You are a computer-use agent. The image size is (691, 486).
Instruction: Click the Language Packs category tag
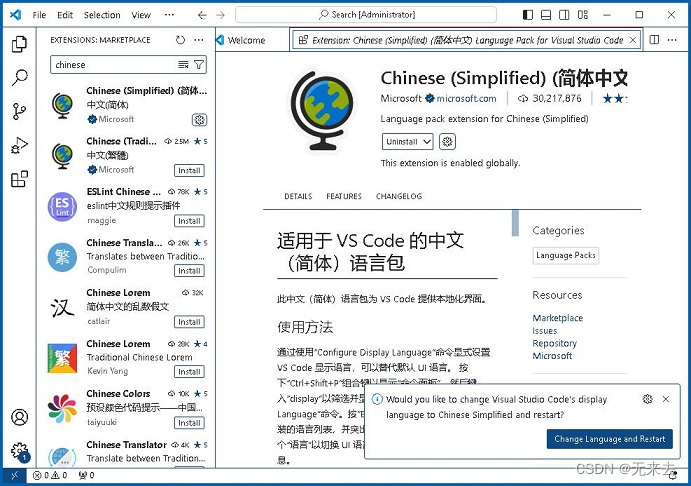(566, 256)
